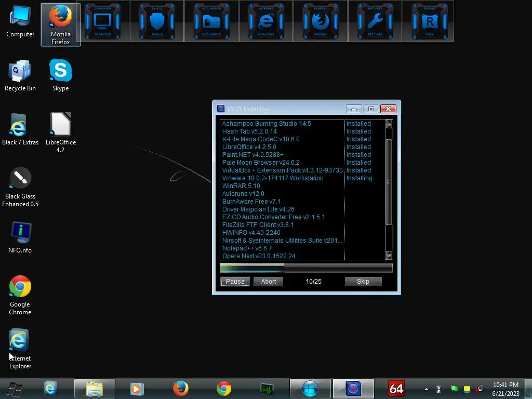Image resolution: width=532 pixels, height=399 pixels.
Task: Click the installer list scroll-down arrow
Action: click(389, 256)
